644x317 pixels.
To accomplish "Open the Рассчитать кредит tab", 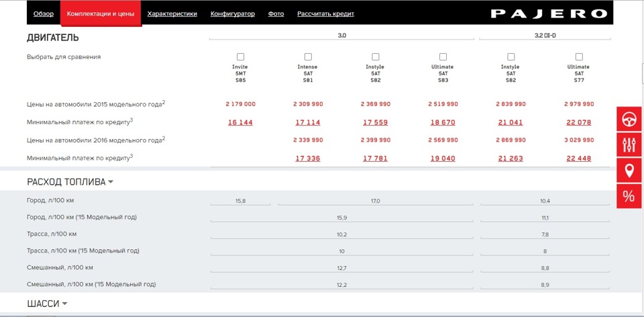I will pos(326,13).
